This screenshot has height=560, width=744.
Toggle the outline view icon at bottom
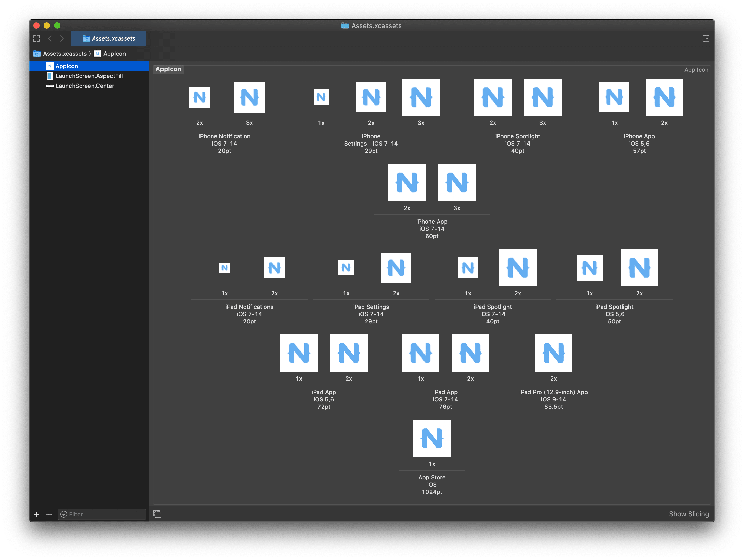[158, 514]
